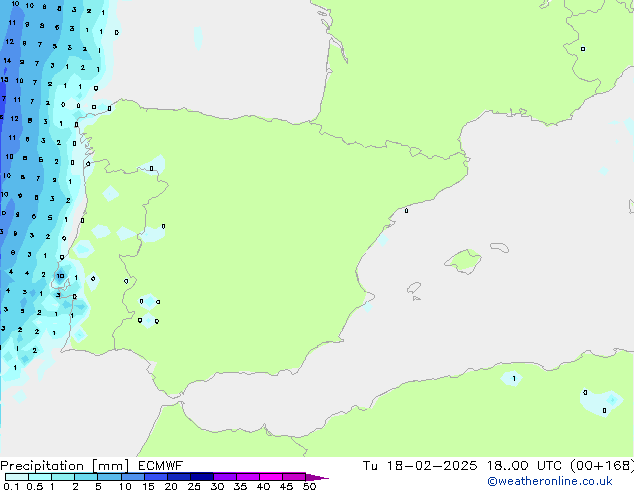Click the Ibiza island outline
Image resolution: width=634 pixels, height=490 pixels.
(414, 288)
